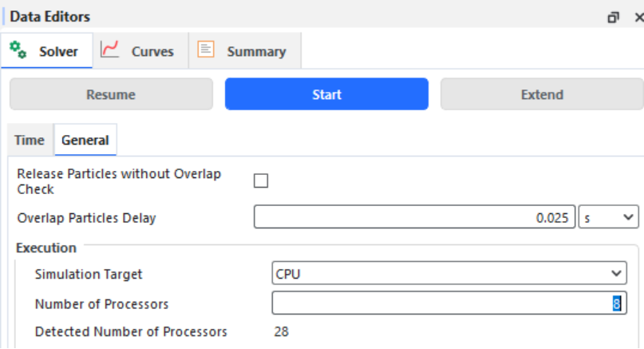Click the Detected Number of Processors value
Image resolution: width=644 pixels, height=349 pixels.
[x=282, y=331]
